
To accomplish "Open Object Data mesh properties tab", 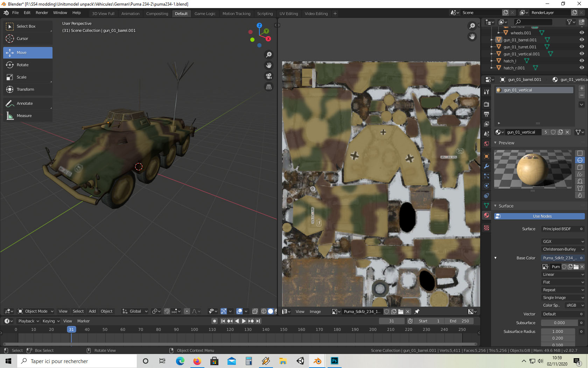I will (486, 205).
